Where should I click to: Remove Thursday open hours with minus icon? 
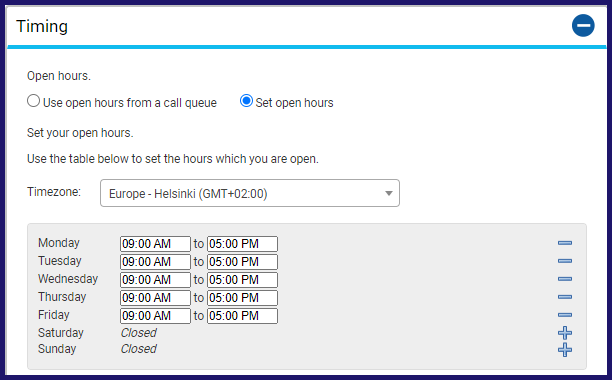tap(565, 297)
